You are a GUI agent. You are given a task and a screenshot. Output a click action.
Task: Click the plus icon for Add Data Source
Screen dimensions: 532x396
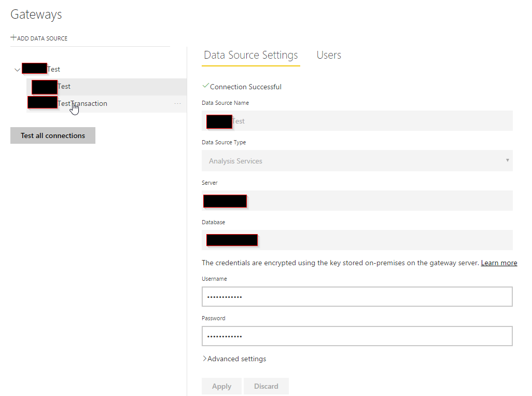(x=13, y=38)
